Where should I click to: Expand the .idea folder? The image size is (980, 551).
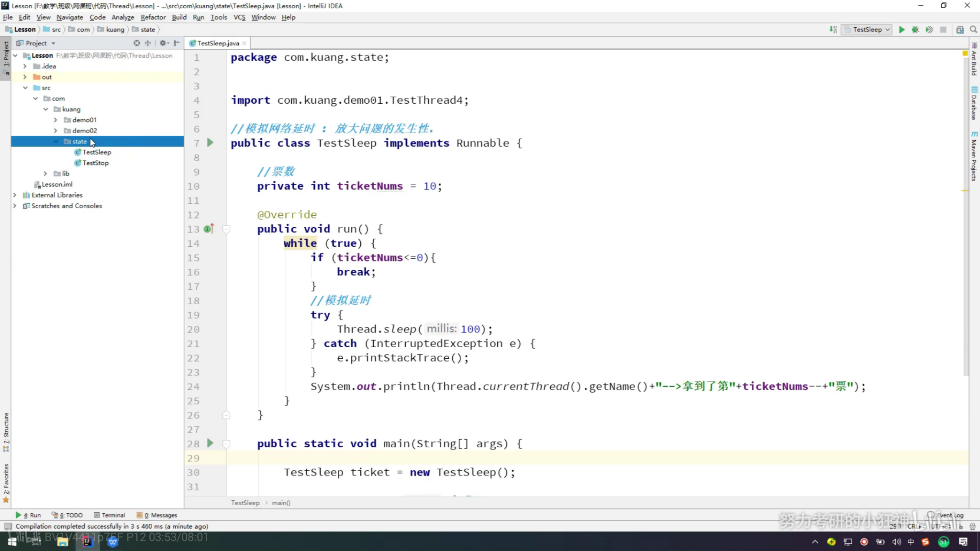point(25,66)
